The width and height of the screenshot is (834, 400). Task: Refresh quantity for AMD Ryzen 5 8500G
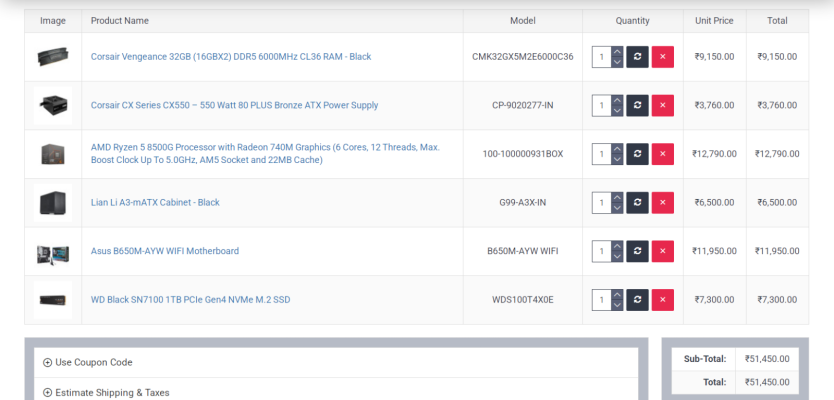637,154
